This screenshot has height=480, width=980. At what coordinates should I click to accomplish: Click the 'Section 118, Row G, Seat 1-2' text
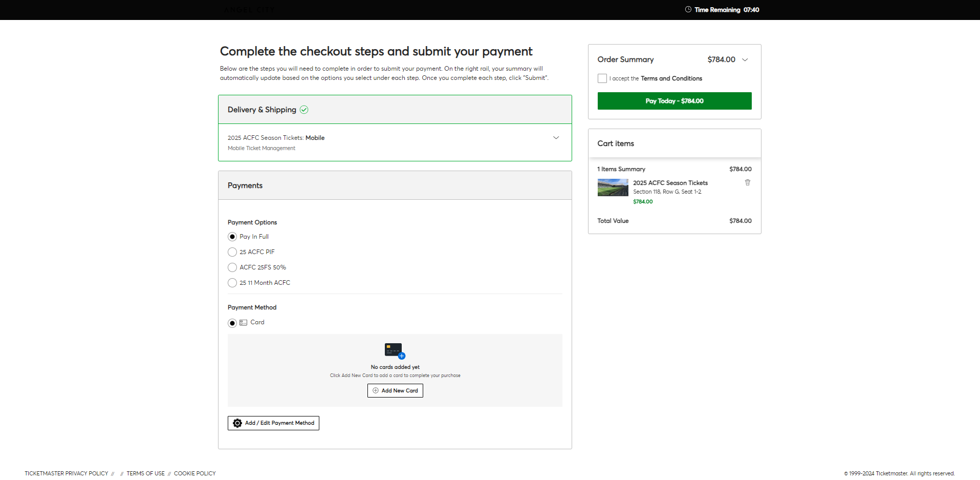(x=667, y=192)
